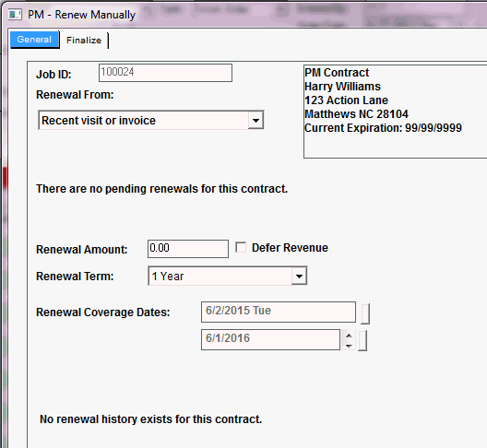The height and width of the screenshot is (448, 487).
Task: Open the Renewal From dropdown arrow
Action: tap(255, 120)
